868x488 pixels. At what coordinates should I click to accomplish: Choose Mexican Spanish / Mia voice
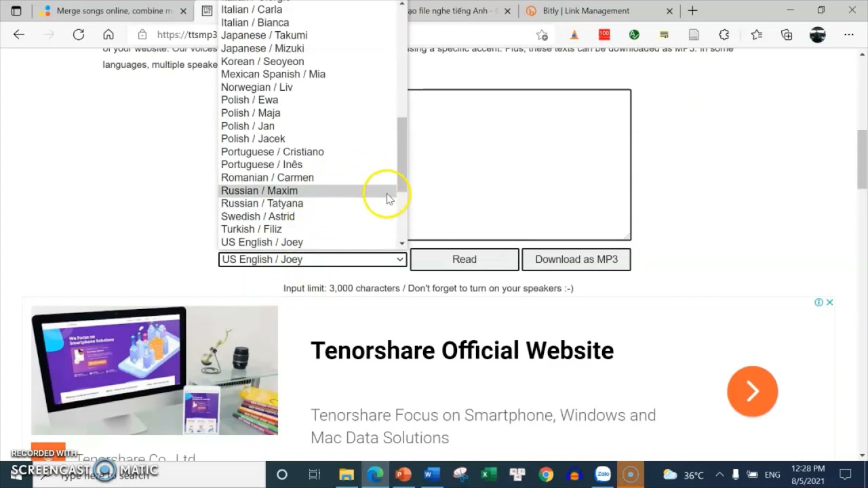point(308,75)
